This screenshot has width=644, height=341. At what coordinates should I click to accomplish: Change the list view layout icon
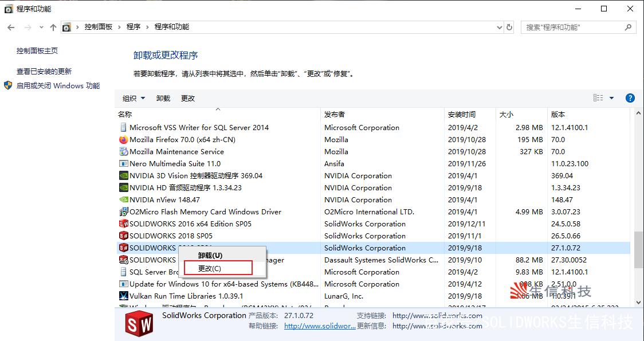pos(598,98)
